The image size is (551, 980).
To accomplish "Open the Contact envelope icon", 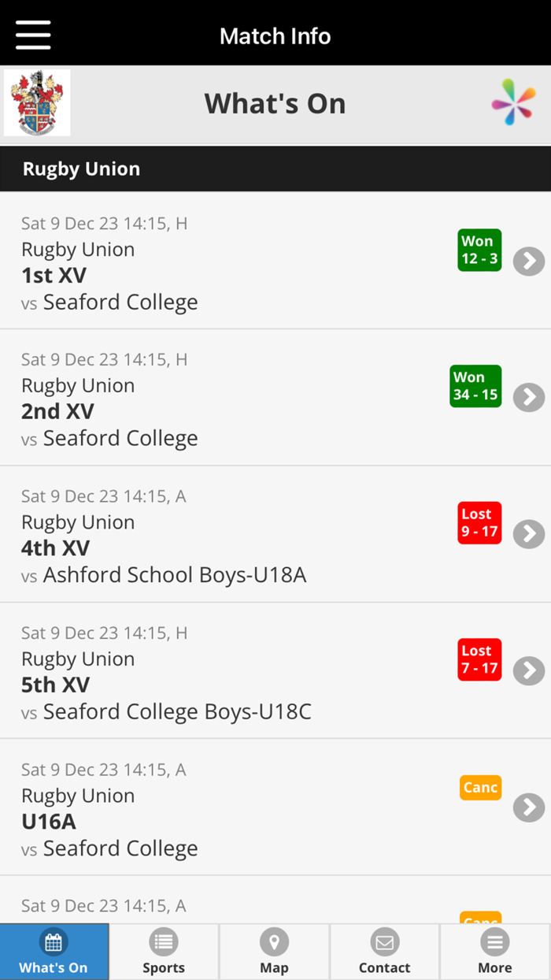I will point(384,942).
